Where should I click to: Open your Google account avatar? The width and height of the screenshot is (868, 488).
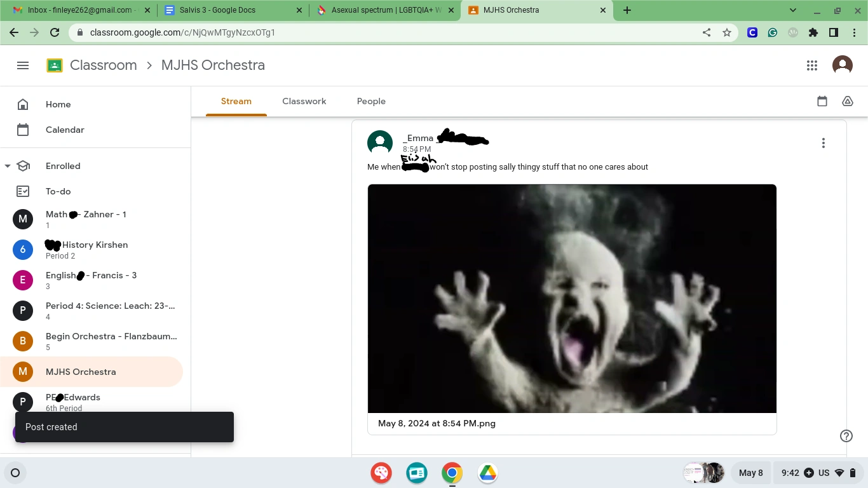pos(842,65)
